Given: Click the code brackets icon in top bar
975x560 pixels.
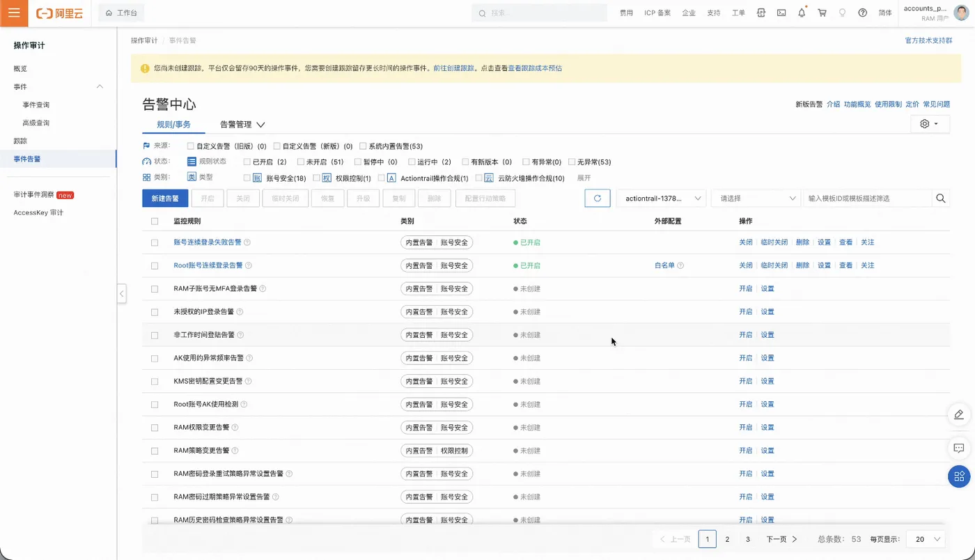Looking at the screenshot, I should tap(761, 13).
